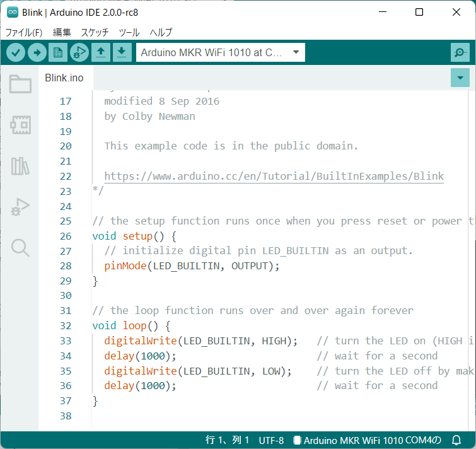Select the Blink.ino tab
Image resolution: width=476 pixels, height=449 pixels.
click(x=64, y=78)
